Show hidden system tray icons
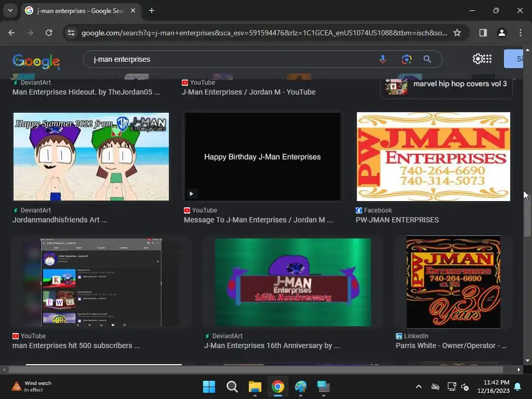Screen dimensions: 532x399 click(419, 387)
